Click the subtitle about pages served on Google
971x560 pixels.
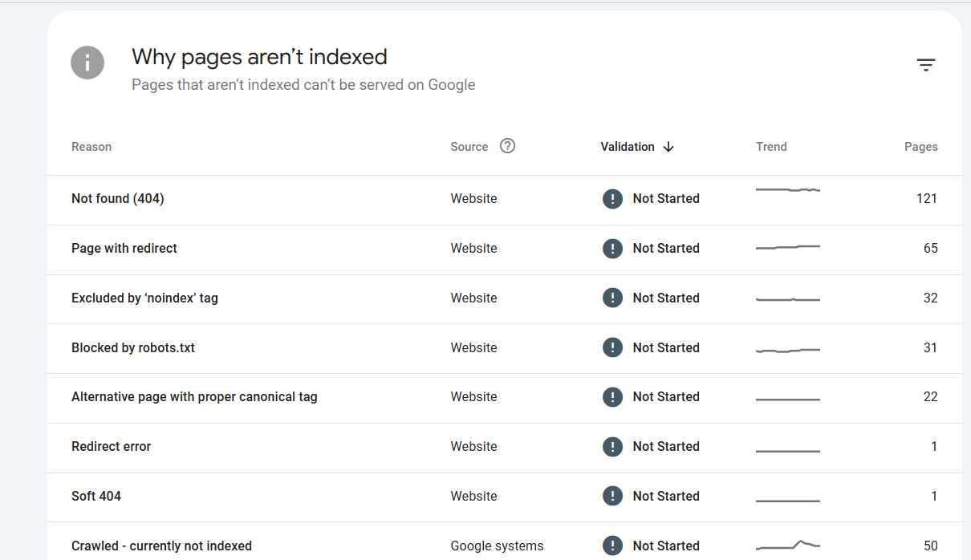(303, 85)
